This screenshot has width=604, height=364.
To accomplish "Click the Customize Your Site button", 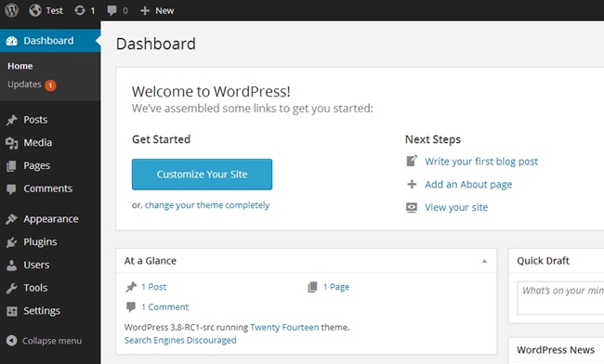I will [x=202, y=175].
